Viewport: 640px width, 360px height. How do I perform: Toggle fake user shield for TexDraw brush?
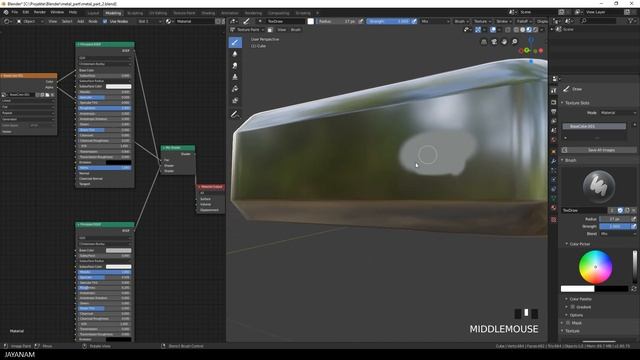click(x=620, y=211)
